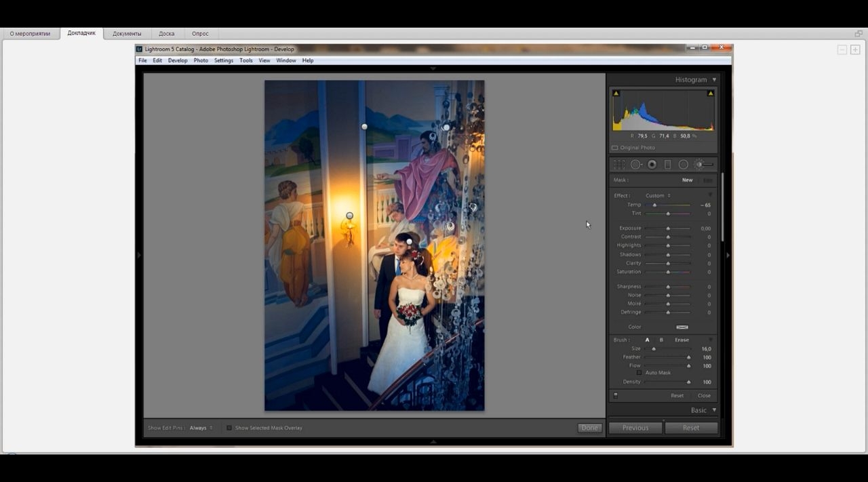This screenshot has width=868, height=482.
Task: Adjust the Exposure slider
Action: coord(668,228)
